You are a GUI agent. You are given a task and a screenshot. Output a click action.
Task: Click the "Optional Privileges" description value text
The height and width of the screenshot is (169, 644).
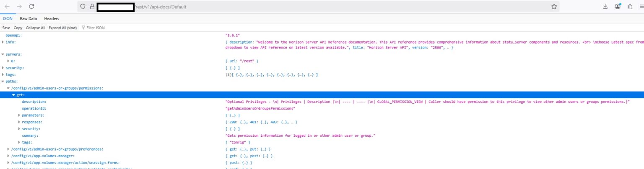[x=428, y=102]
